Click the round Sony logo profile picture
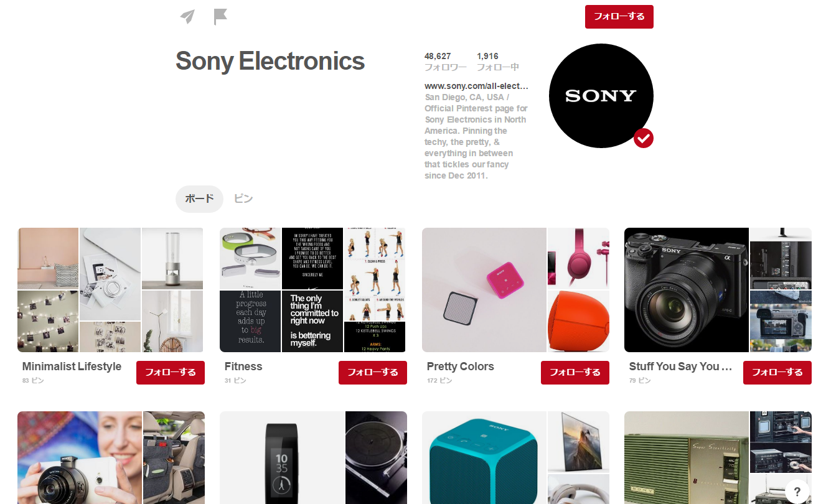 [601, 96]
